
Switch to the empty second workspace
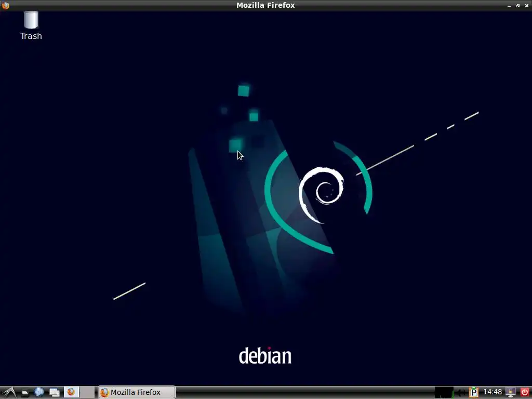(87, 392)
